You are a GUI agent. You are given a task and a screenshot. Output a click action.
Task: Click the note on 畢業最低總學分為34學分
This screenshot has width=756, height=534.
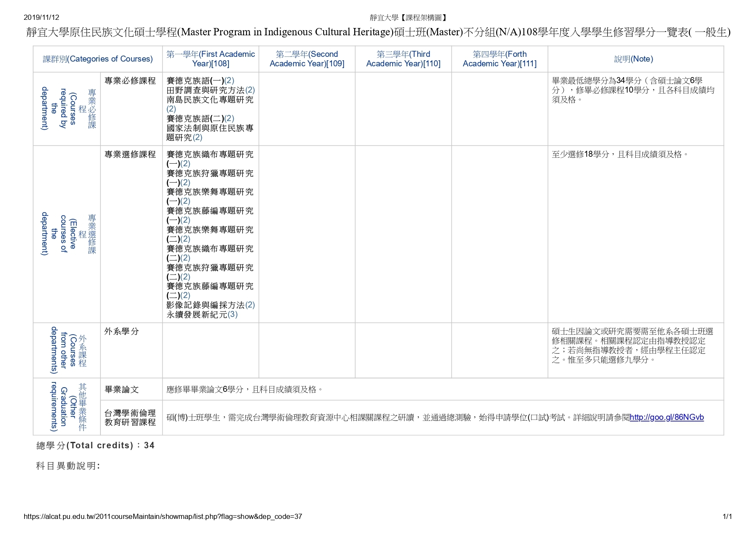pos(633,90)
